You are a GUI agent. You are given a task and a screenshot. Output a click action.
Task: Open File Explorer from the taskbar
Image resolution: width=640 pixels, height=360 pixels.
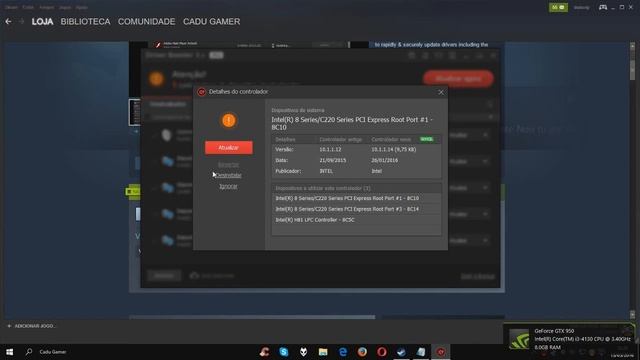click(323, 352)
